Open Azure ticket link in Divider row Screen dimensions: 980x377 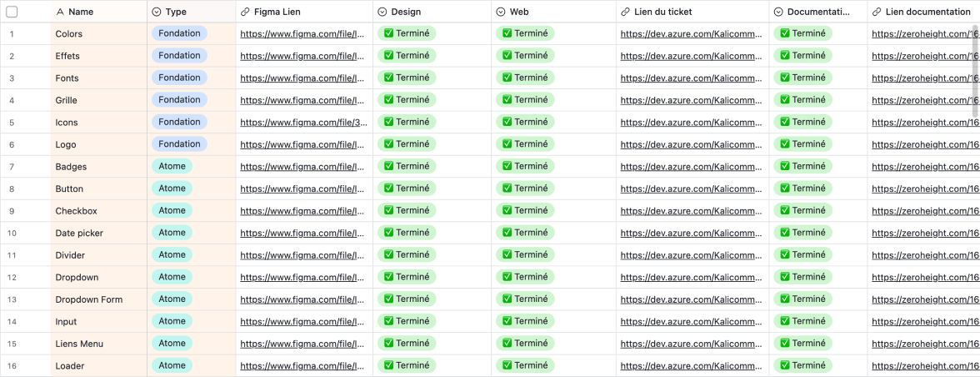click(x=692, y=256)
